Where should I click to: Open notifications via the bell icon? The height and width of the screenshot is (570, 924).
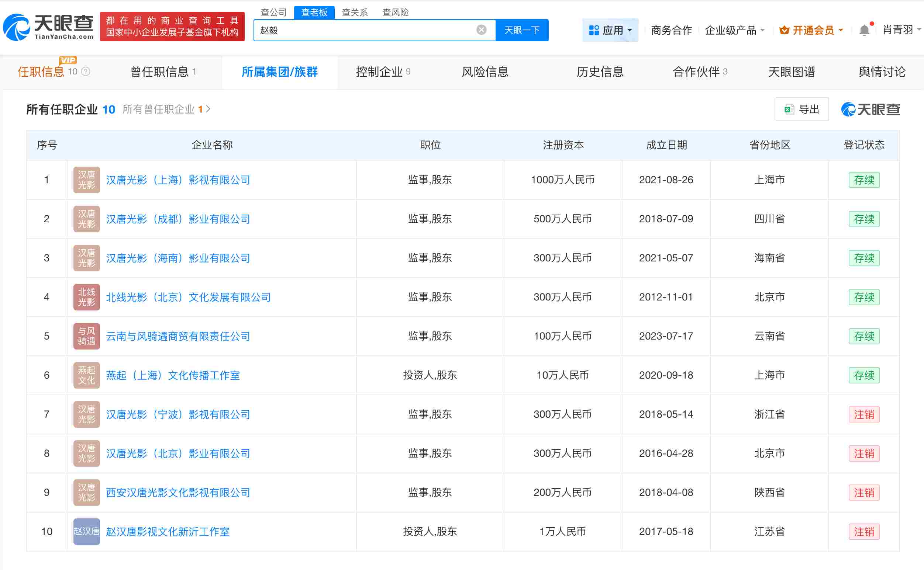click(x=865, y=29)
